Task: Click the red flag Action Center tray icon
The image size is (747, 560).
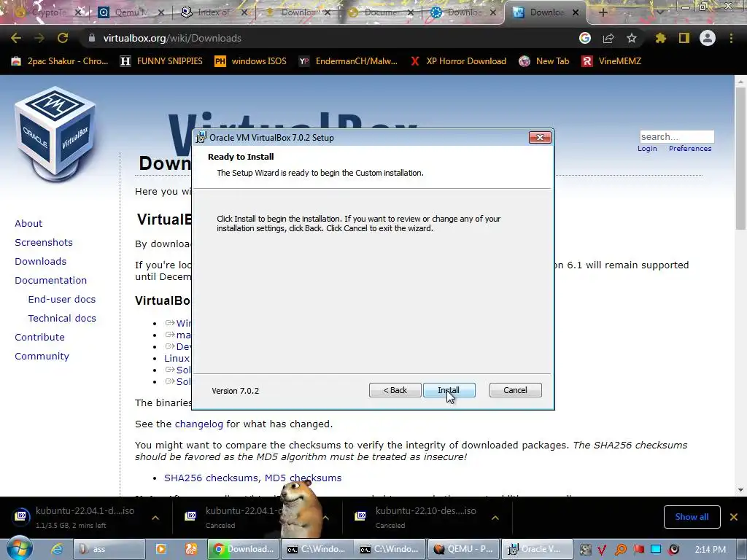Action: coord(638,549)
